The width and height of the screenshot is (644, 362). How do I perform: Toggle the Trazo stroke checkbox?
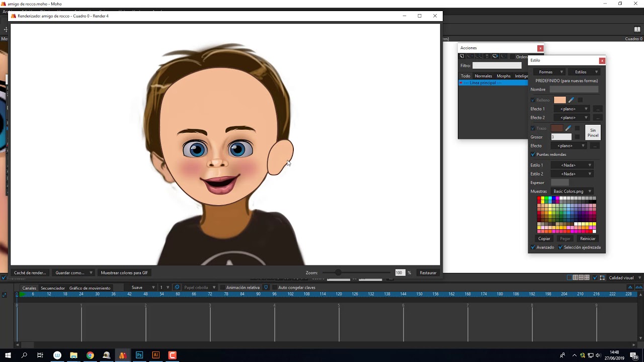533,128
